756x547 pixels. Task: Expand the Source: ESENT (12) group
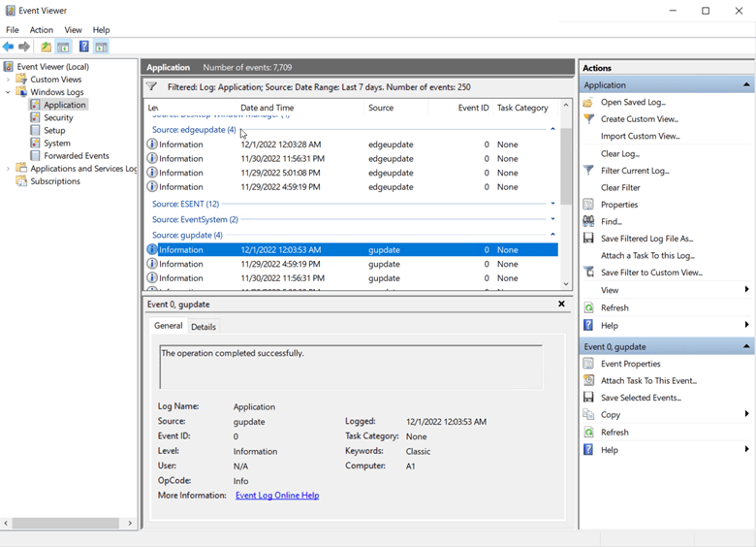[552, 204]
